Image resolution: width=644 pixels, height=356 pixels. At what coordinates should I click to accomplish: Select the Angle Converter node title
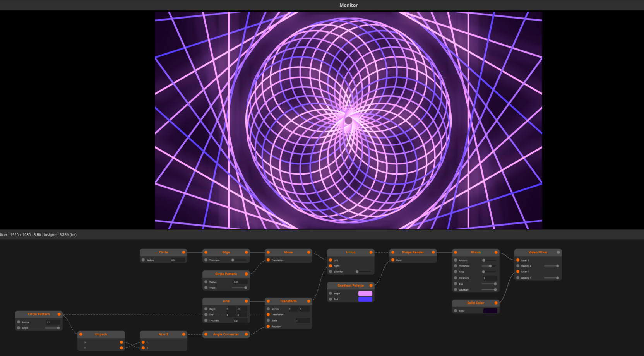click(226, 334)
